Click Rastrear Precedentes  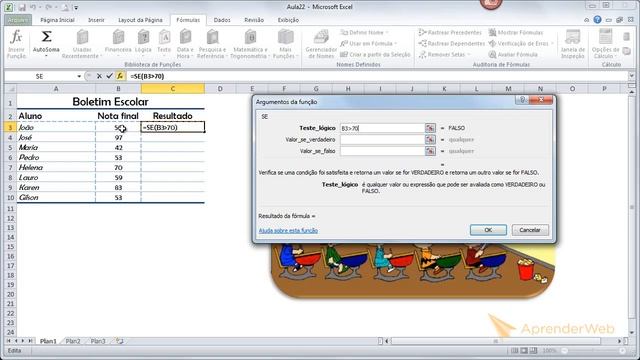click(x=450, y=32)
